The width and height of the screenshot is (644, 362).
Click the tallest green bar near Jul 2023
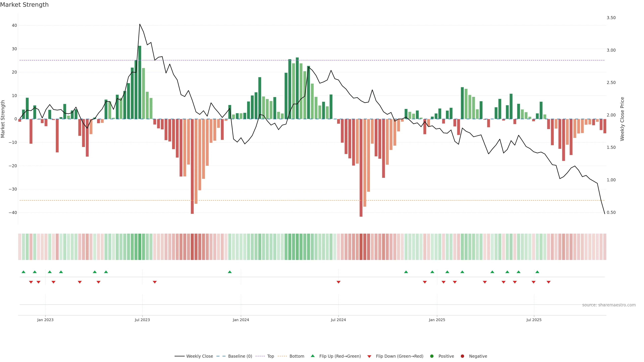click(140, 82)
